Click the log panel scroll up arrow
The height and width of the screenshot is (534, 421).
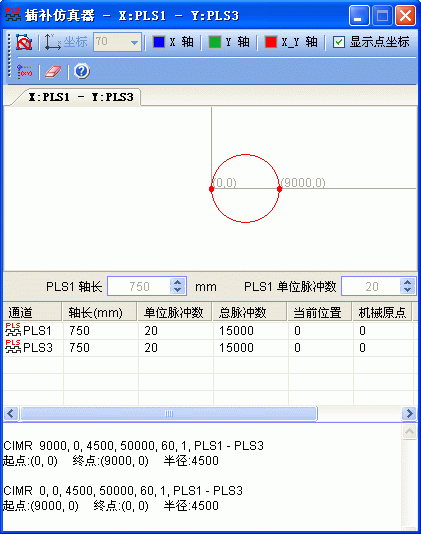tap(409, 432)
